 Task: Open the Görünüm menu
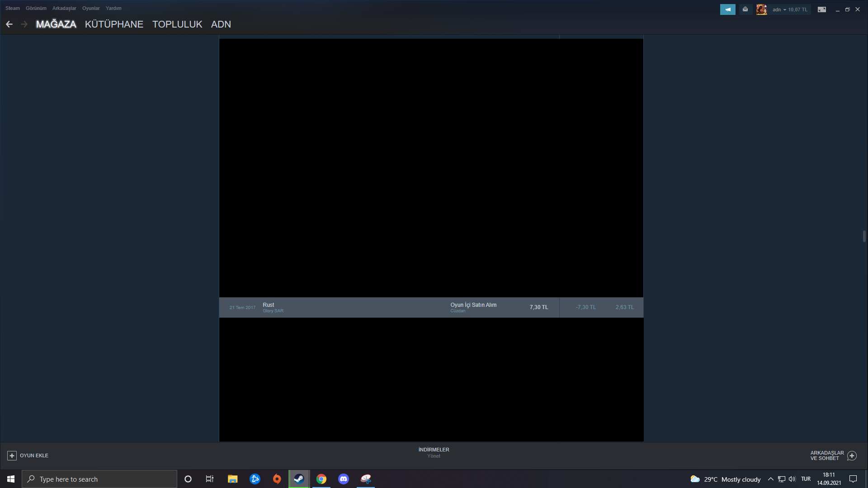tap(36, 8)
